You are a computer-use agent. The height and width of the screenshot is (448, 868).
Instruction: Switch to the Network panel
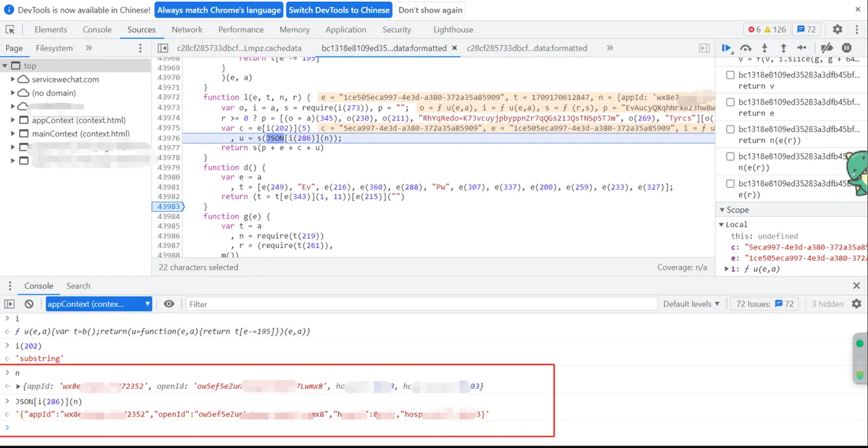pyautogui.click(x=187, y=29)
